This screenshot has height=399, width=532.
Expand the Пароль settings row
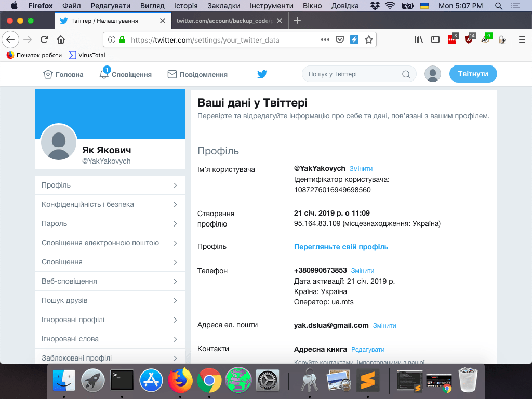coord(110,223)
